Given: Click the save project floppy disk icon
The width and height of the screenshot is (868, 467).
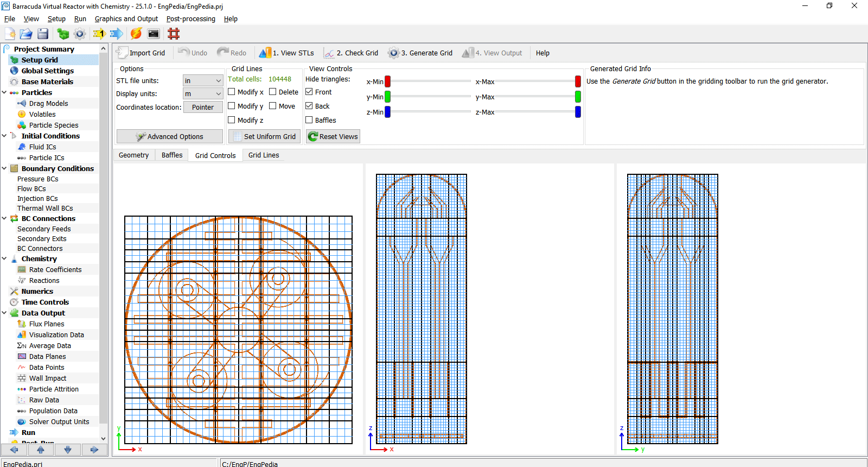Looking at the screenshot, I should (43, 34).
